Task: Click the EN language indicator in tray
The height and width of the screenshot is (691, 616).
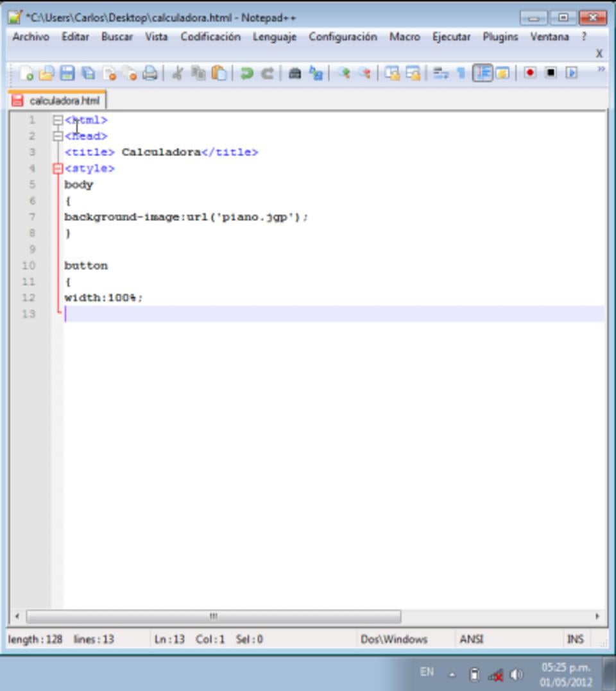Action: pyautogui.click(x=427, y=672)
